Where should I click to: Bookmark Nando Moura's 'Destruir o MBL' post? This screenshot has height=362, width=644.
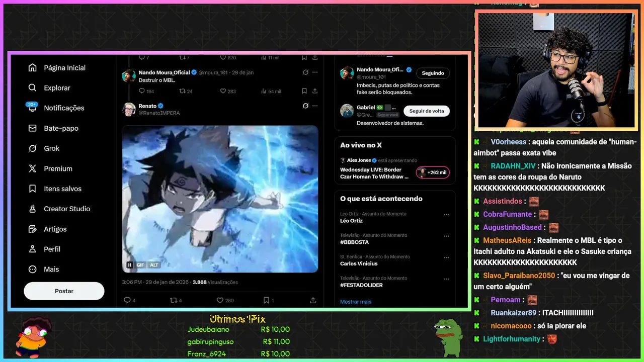[304, 91]
